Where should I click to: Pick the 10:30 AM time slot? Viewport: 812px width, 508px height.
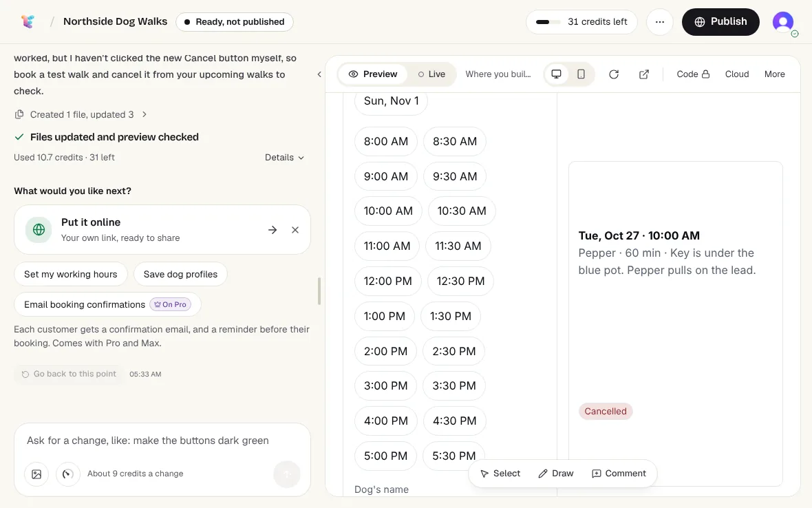462,211
